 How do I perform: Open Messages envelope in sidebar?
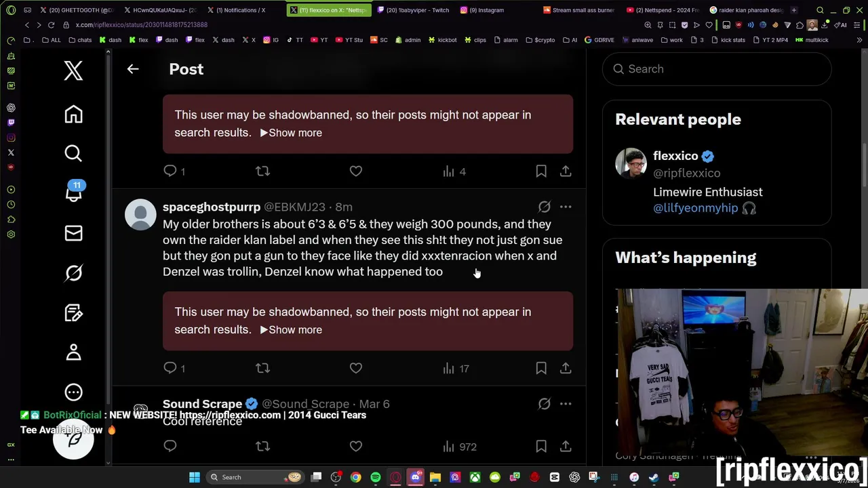73,233
